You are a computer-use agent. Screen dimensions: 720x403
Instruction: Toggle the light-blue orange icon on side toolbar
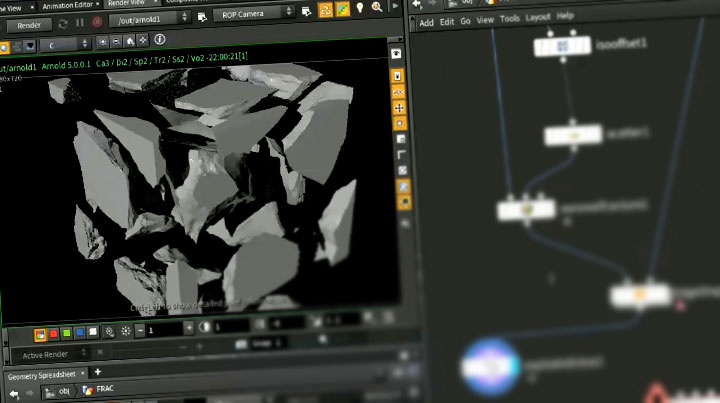(404, 186)
